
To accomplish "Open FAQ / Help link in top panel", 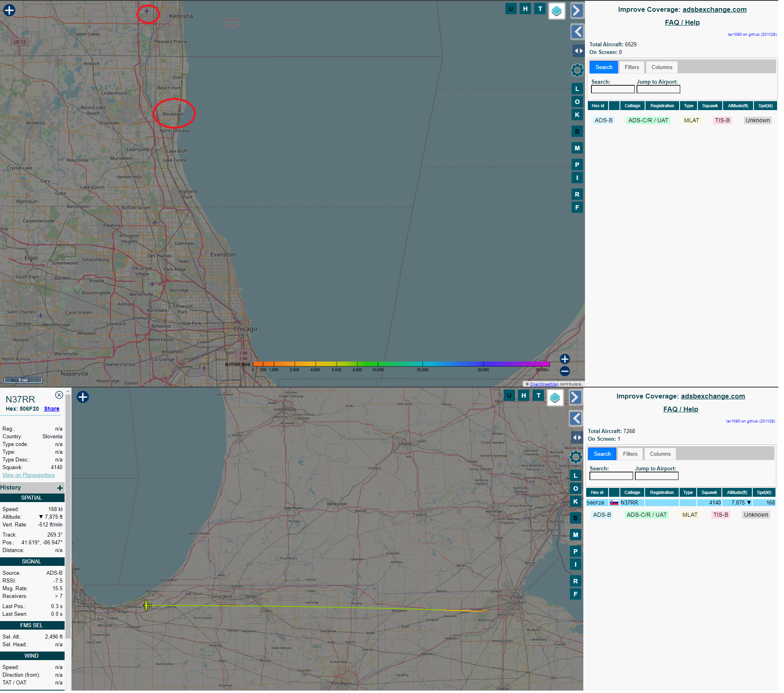I will tap(682, 23).
